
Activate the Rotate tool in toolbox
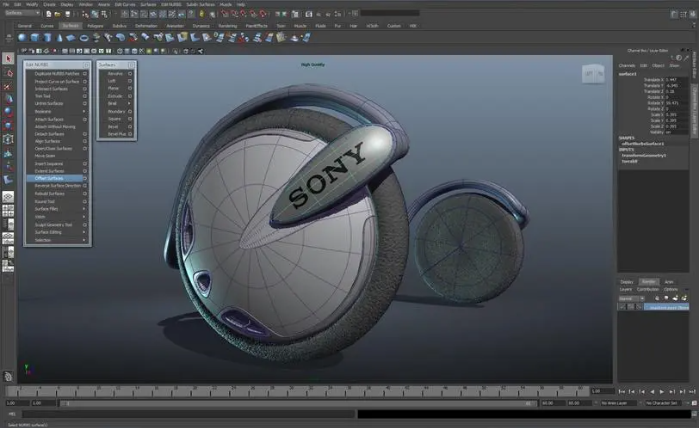point(8,112)
